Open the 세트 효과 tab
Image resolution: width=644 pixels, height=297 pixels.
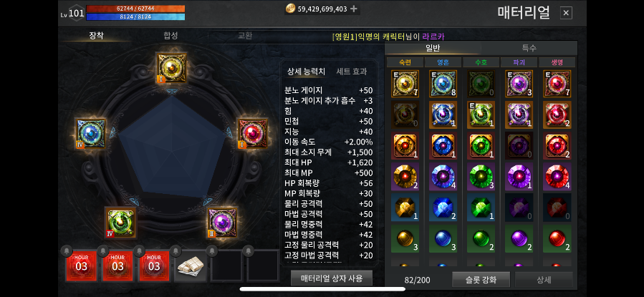point(351,72)
